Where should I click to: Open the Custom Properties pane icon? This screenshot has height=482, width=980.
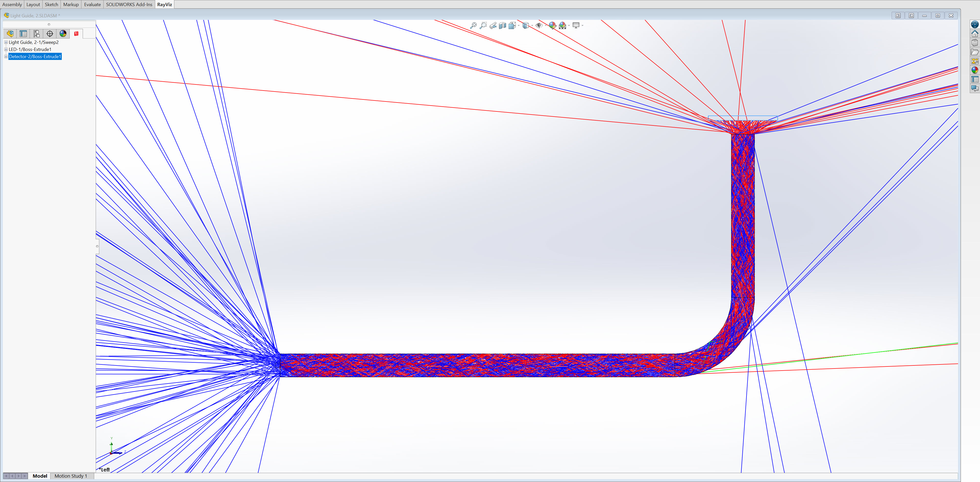tap(975, 79)
